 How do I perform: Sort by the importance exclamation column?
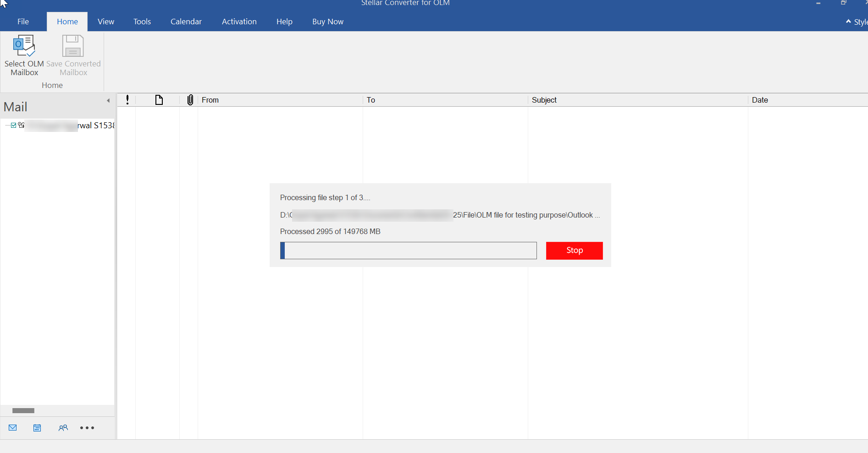[127, 100]
